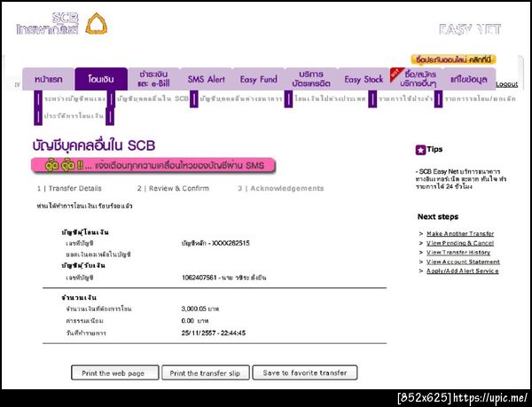Select ระหว่างบัญชีตนเอง submenu item

tap(74, 98)
